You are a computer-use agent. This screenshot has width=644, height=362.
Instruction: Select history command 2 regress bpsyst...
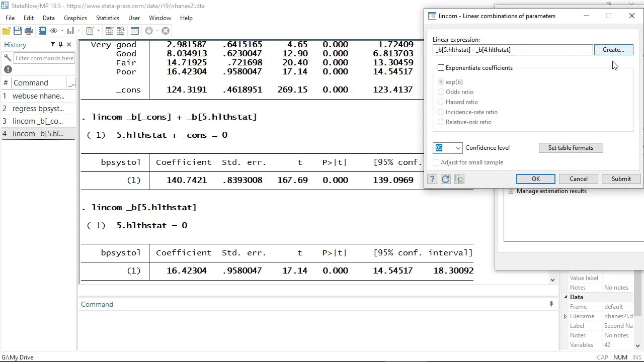coord(38,109)
